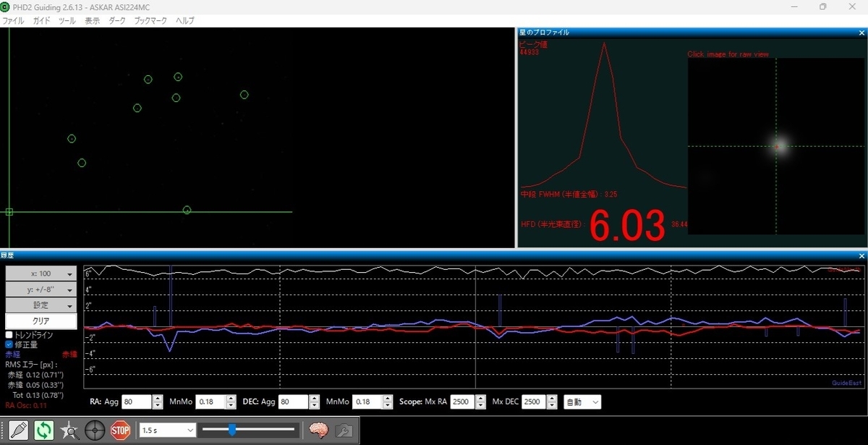Click the RA Agg input field
Screen dimensions: 868x445
137,402
